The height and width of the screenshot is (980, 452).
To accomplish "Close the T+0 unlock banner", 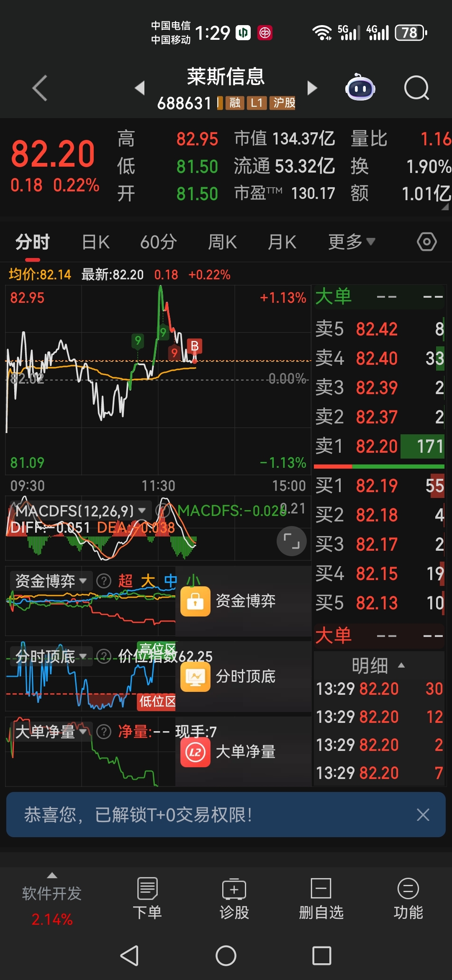I will (x=423, y=815).
